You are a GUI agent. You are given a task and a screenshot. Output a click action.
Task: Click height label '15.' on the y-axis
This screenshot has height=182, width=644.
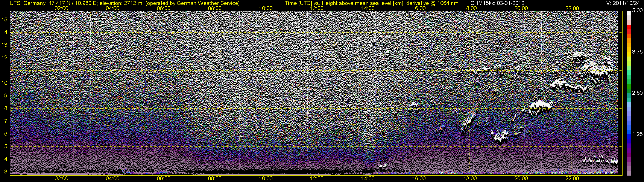click(x=5, y=20)
